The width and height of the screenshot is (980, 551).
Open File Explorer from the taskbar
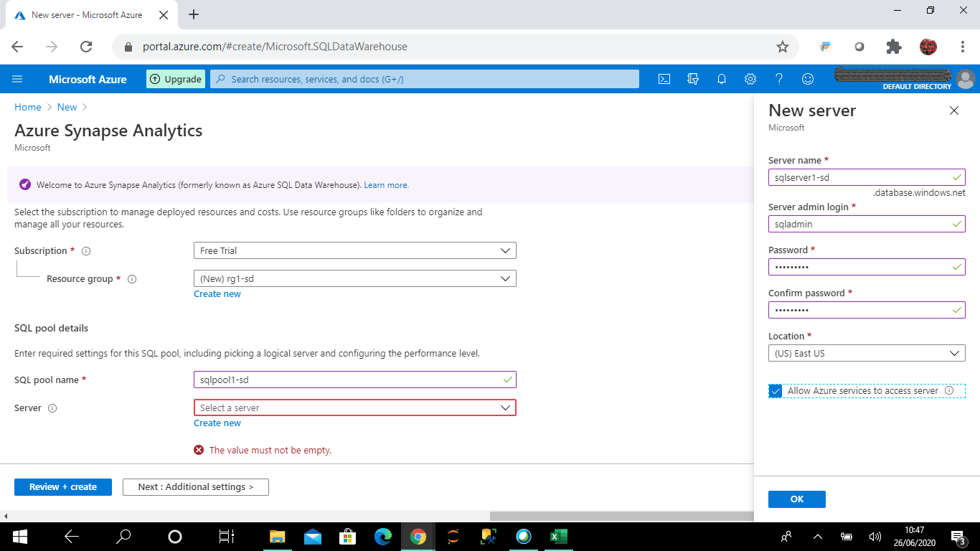pos(278,536)
